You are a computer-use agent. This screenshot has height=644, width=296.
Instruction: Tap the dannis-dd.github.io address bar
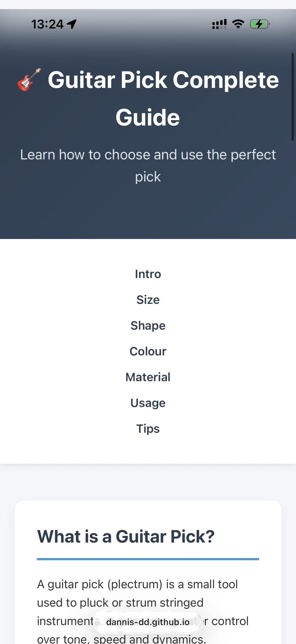point(148,622)
